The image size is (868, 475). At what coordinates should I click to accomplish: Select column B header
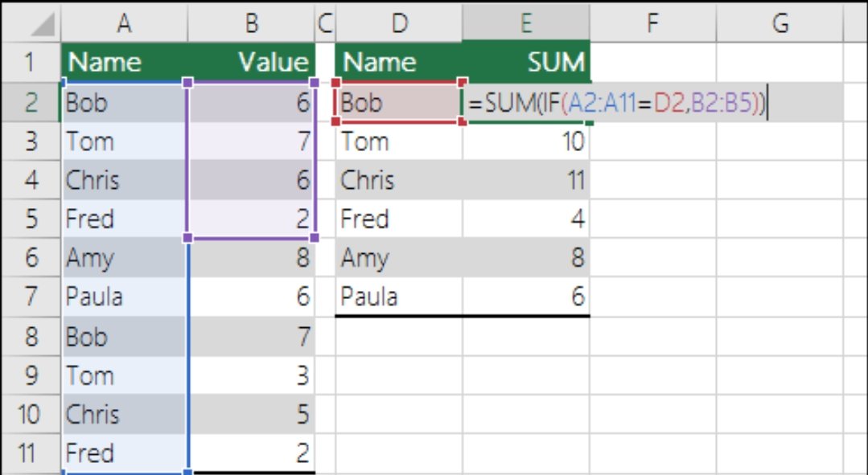coord(251,25)
